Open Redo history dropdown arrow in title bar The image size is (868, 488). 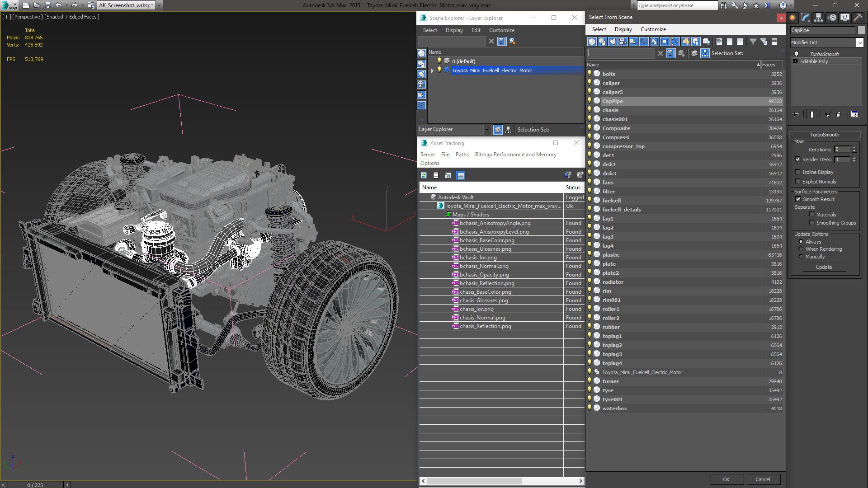82,5
